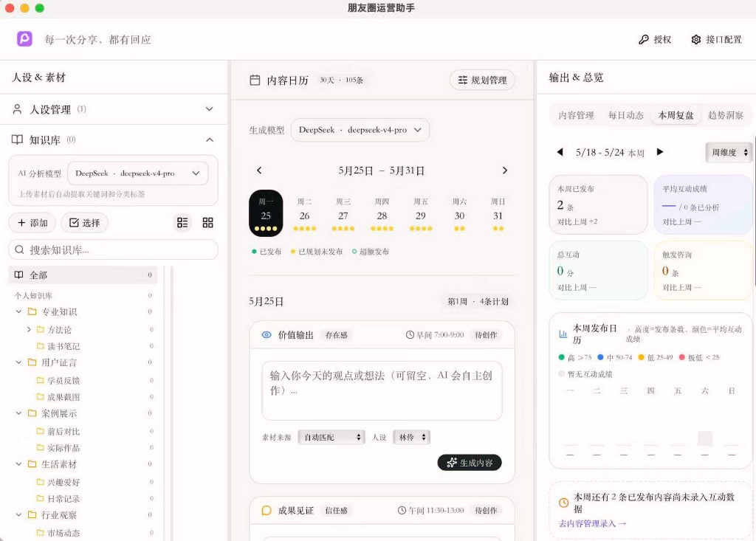Click the 人设管理 person icon
The width and height of the screenshot is (756, 541).
pyautogui.click(x=18, y=109)
